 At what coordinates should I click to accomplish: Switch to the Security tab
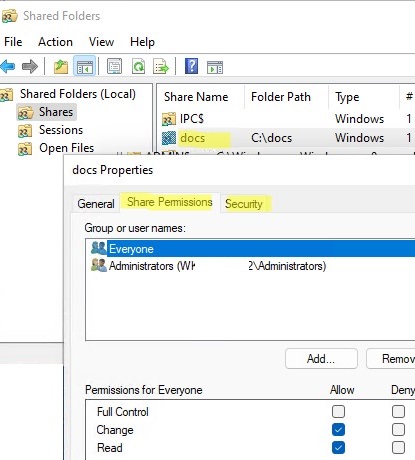244,204
